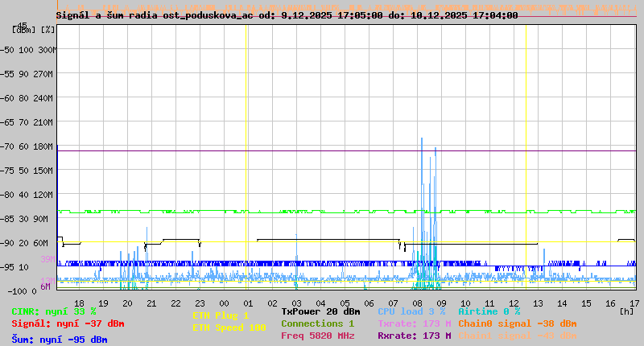Click the '[h]' time axis unit label
Image resolution: width=644 pixels, height=346 pixels.
(x=626, y=311)
